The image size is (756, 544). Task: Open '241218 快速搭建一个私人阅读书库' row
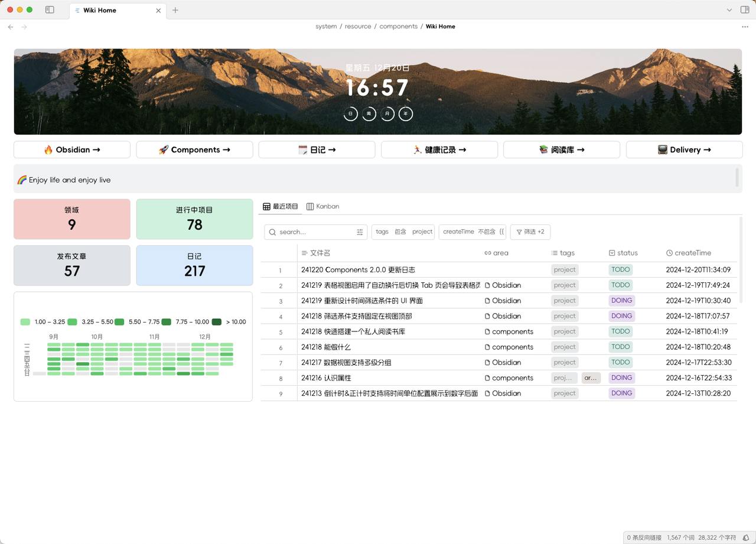[353, 331]
